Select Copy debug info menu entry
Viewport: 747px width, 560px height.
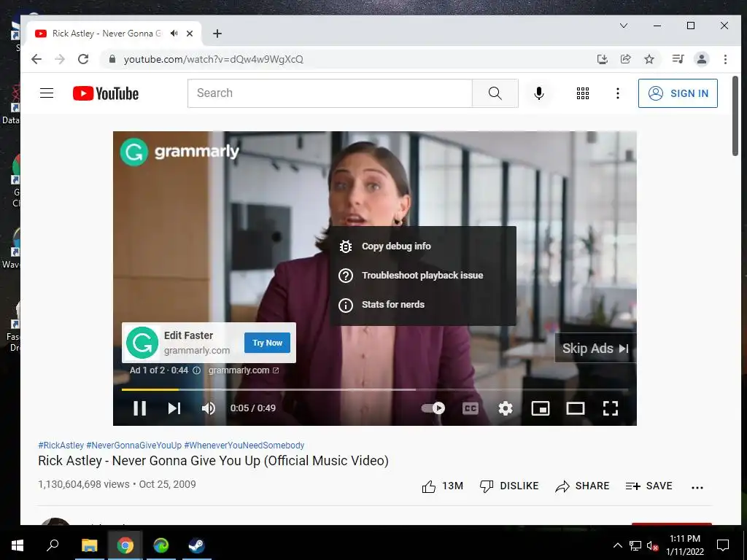tap(423, 246)
